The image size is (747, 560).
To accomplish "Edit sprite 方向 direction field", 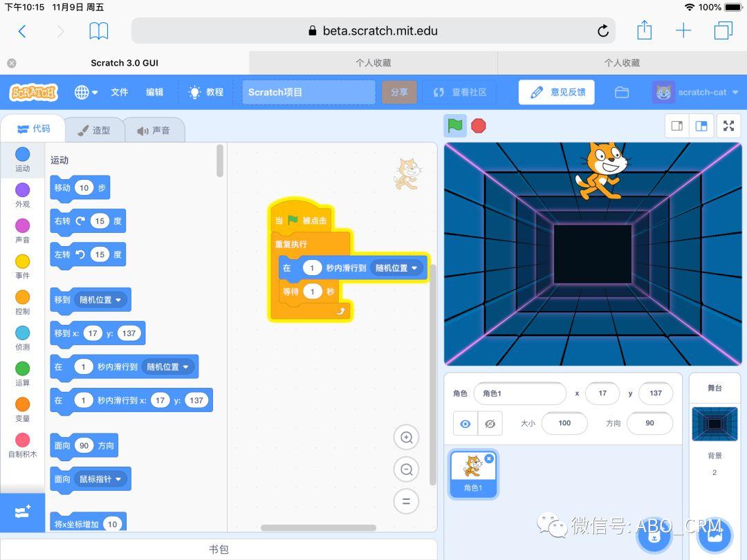I will click(649, 423).
